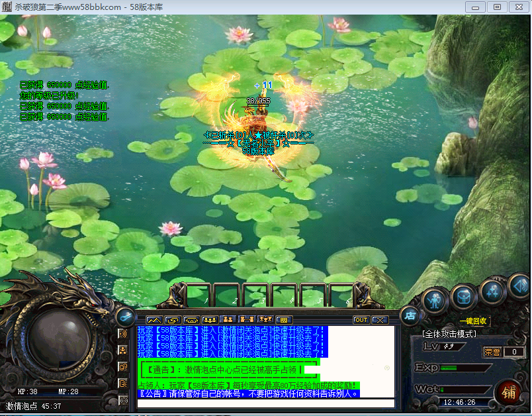Viewport: 532px width, 416px height.
Task: Open the minimap mountain-icon button
Action: coord(154,320)
